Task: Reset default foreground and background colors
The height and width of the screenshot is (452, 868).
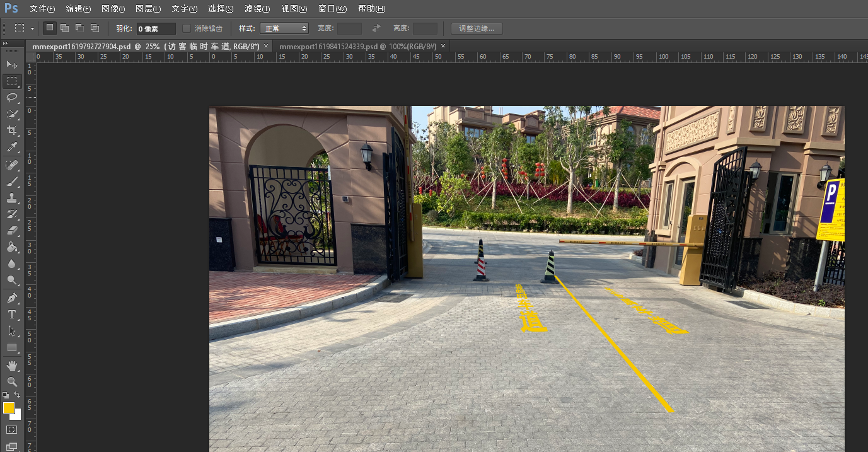Action: tap(6, 395)
